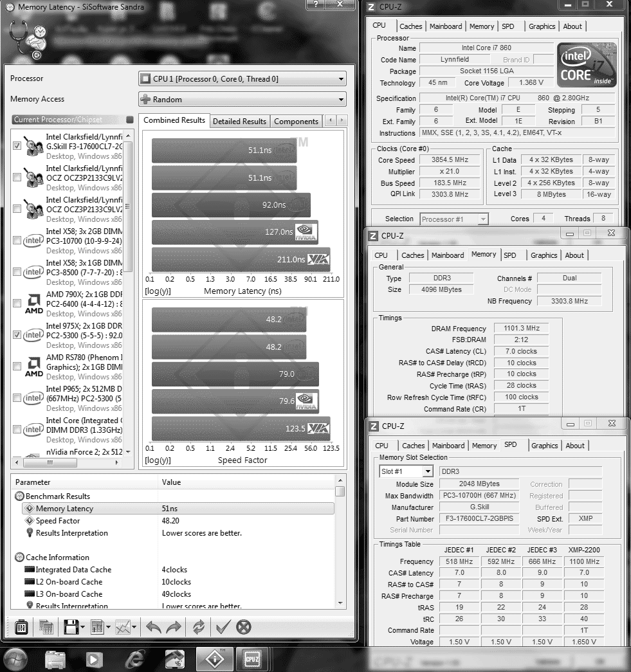The width and height of the screenshot is (631, 672).
Task: Select the Combined Results tab
Action: 174,120
